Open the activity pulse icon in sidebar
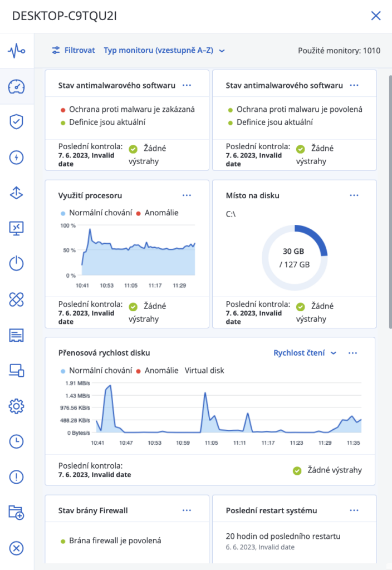Screen dimensions: 392x570 pos(17,51)
